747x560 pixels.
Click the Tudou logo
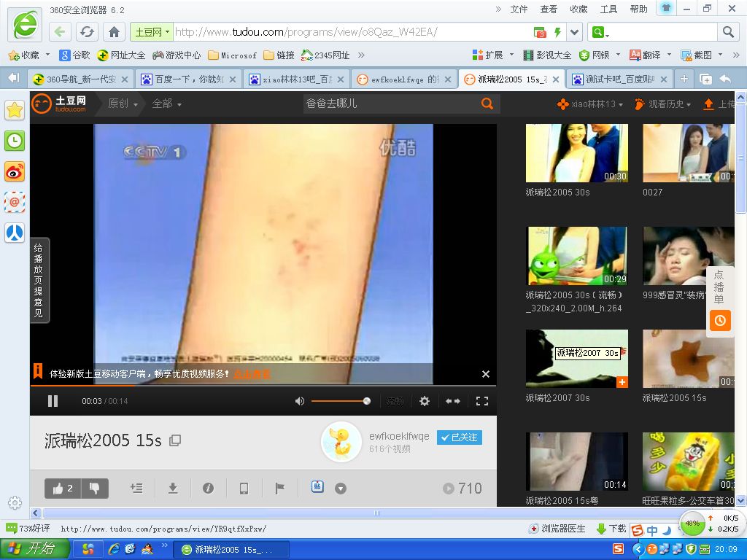(59, 104)
